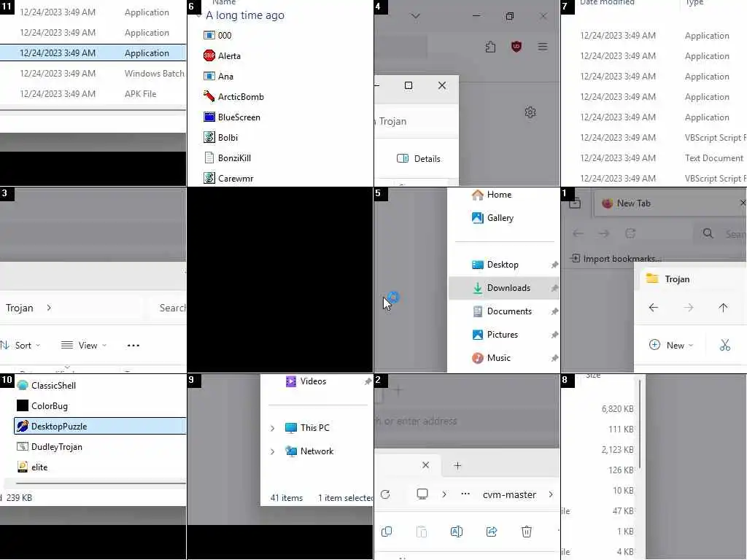Open the Firefox extensions puzzle icon
The height and width of the screenshot is (560, 747).
click(490, 47)
